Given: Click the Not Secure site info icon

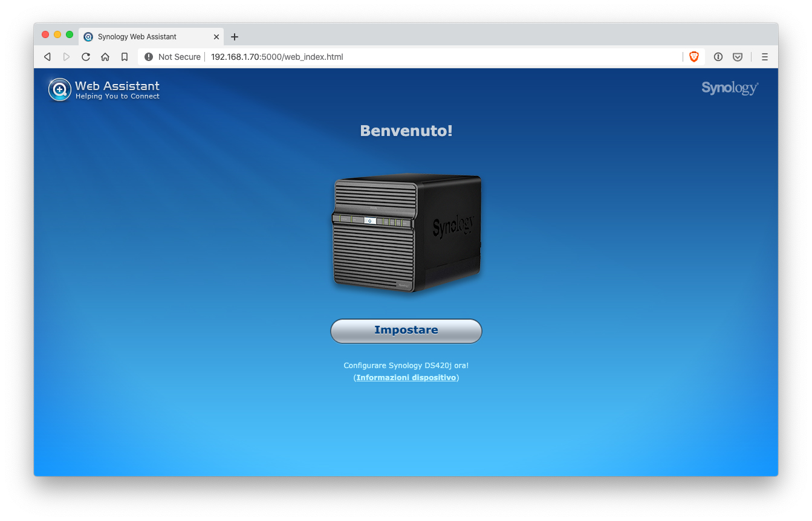Looking at the screenshot, I should coord(149,57).
